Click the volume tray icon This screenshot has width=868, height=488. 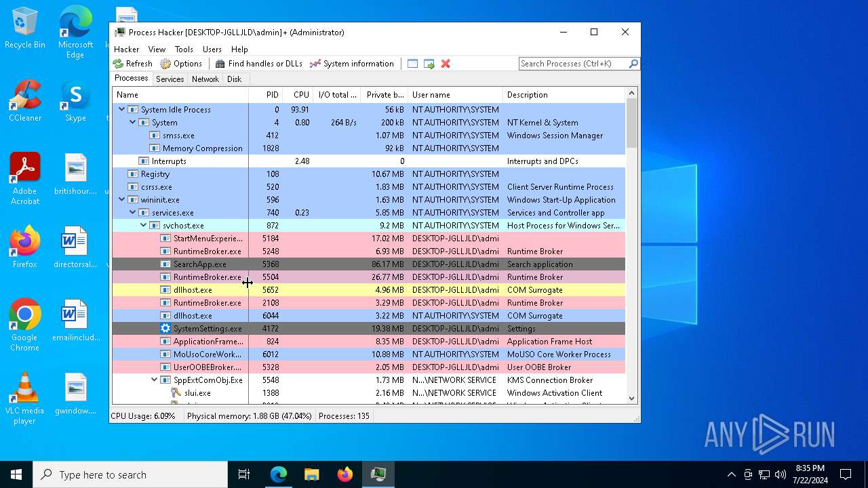[x=781, y=474]
